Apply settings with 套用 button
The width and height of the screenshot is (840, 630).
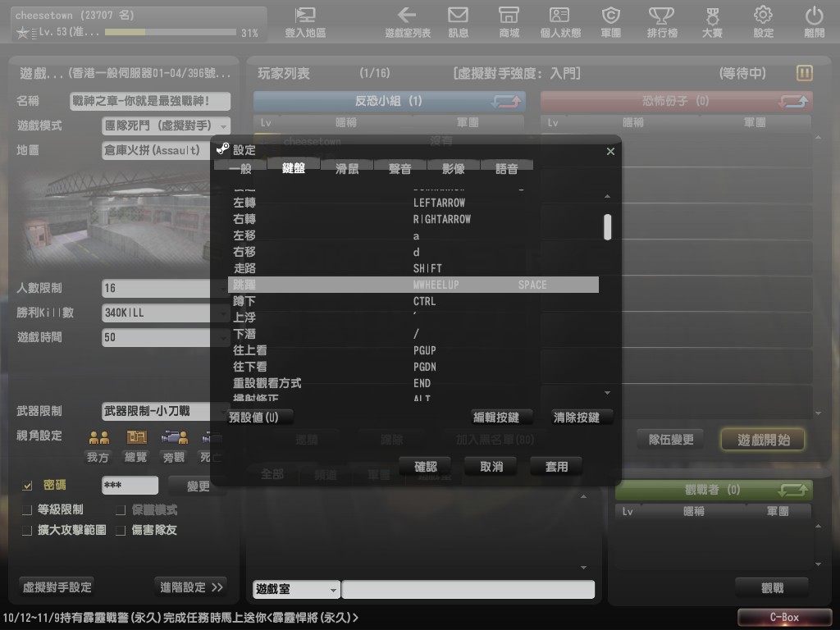click(x=557, y=467)
